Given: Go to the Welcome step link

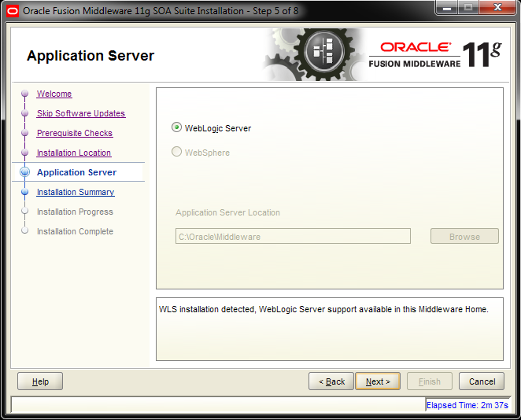Looking at the screenshot, I should (54, 94).
